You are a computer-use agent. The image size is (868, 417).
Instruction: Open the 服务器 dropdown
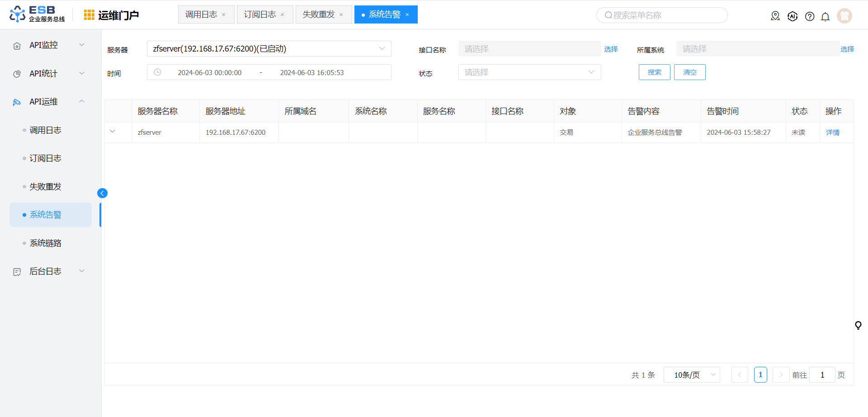(x=269, y=49)
